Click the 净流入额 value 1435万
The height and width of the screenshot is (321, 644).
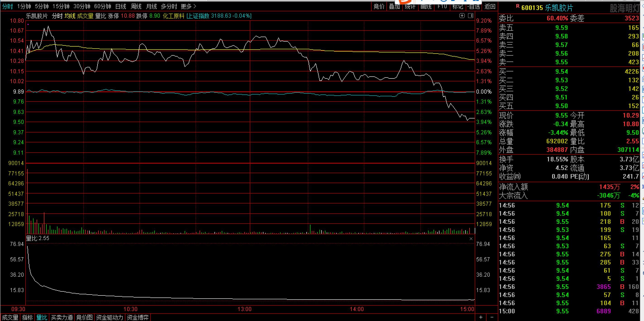pos(610,187)
